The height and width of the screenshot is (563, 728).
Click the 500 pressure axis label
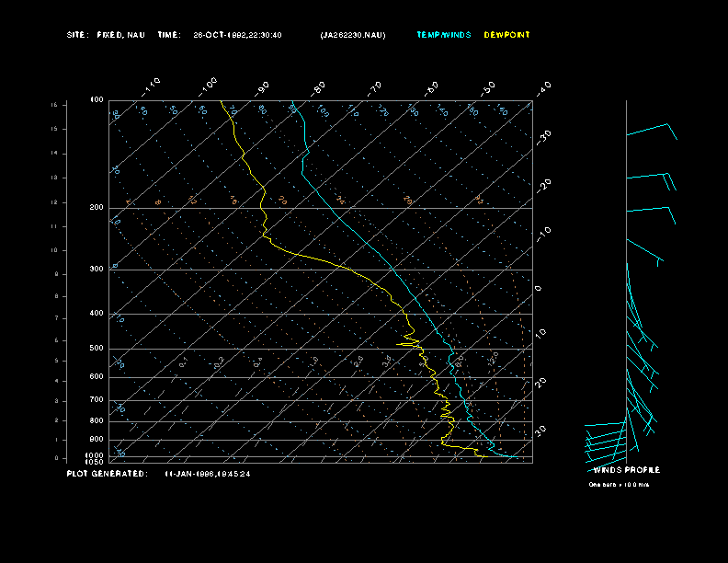click(97, 349)
